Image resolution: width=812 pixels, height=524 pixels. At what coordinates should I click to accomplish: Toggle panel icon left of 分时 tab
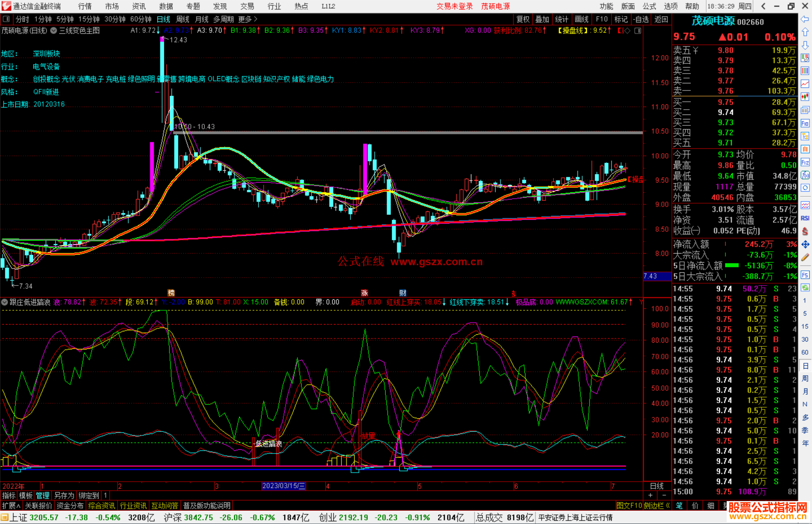(6, 19)
